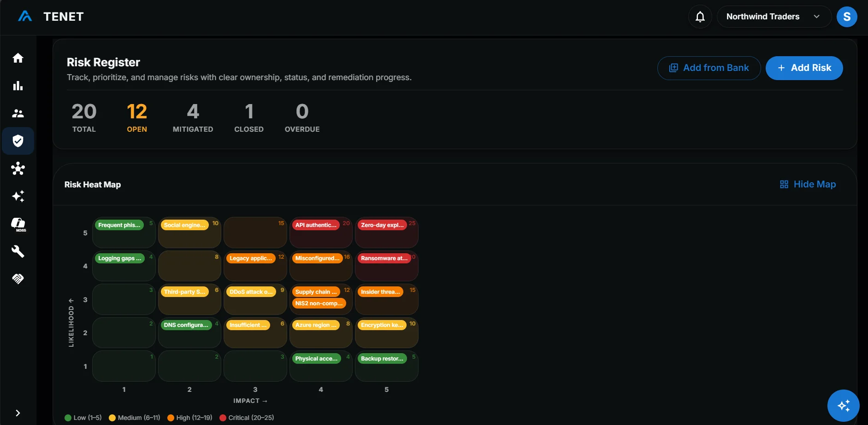Filter by 0 Overdue risks
The width and height of the screenshot is (868, 425).
point(302,117)
